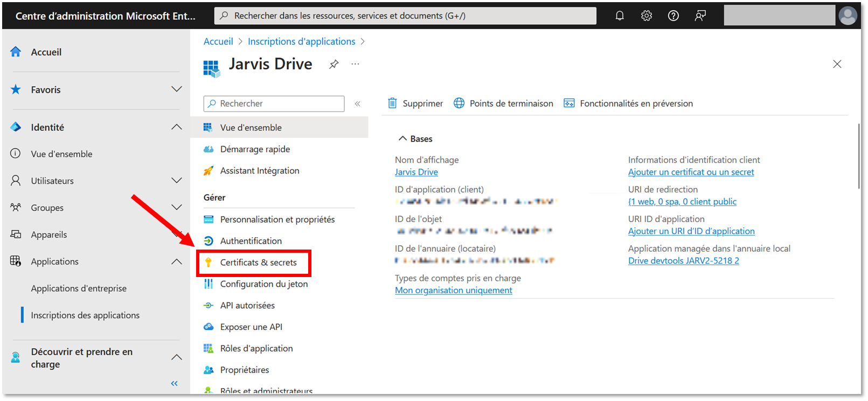Click Ajouter un certificat ou un secret
This screenshot has width=868, height=401.
[x=691, y=172]
